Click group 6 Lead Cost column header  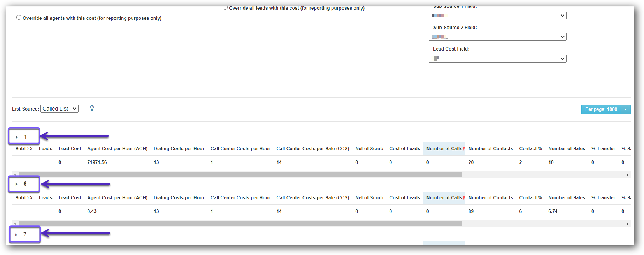click(70, 198)
